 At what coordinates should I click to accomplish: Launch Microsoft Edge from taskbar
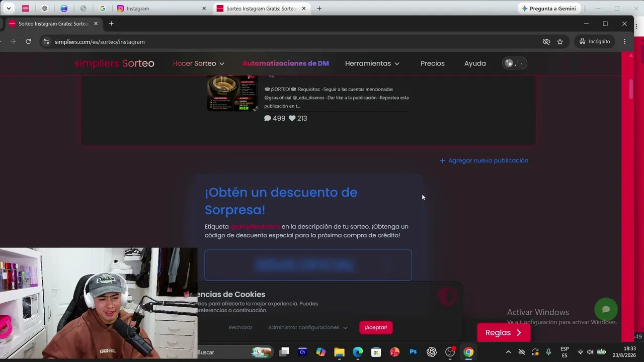tap(358, 352)
